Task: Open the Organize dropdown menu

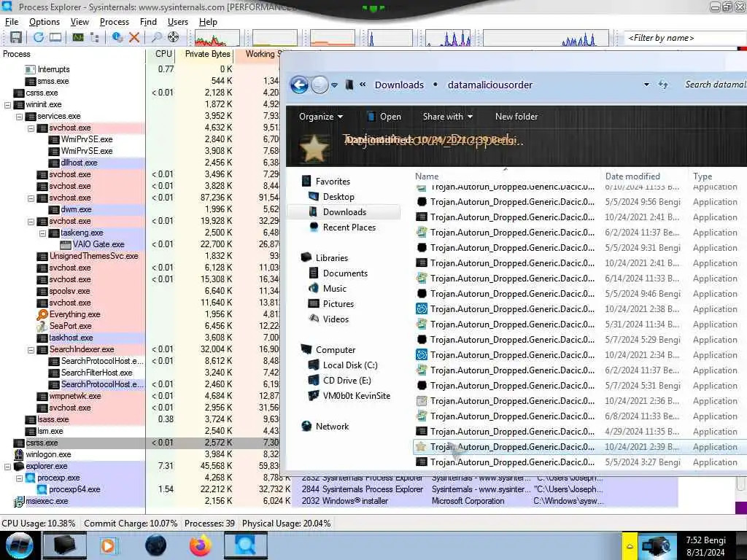Action: coord(321,117)
